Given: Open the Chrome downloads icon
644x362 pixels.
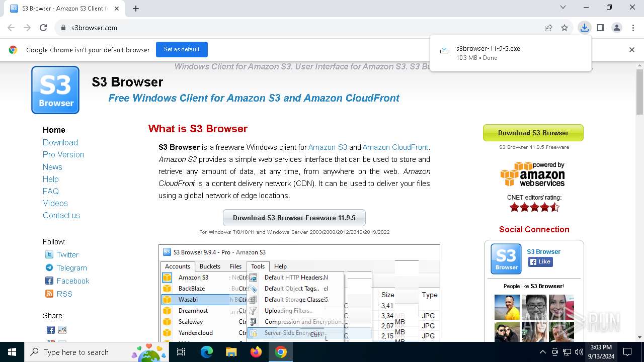Looking at the screenshot, I should tap(584, 28).
